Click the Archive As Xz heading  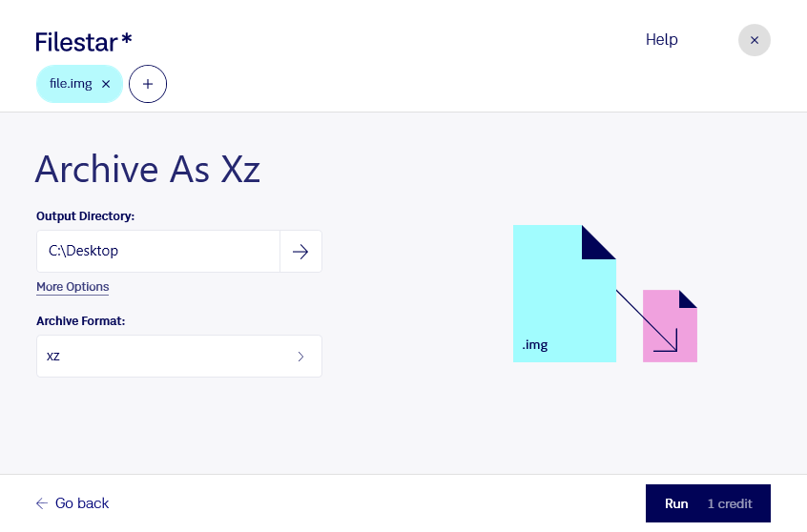[x=148, y=170]
